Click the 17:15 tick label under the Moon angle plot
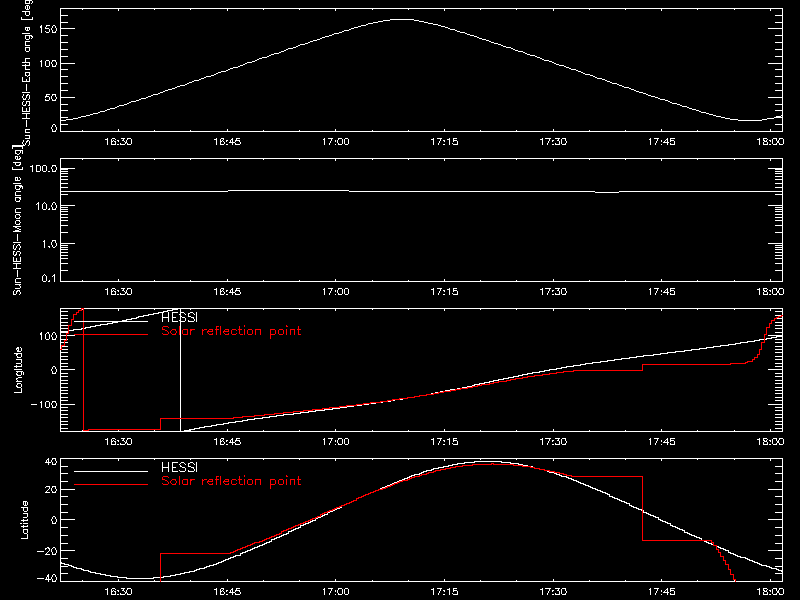Viewport: 800px width, 600px height. pos(444,292)
